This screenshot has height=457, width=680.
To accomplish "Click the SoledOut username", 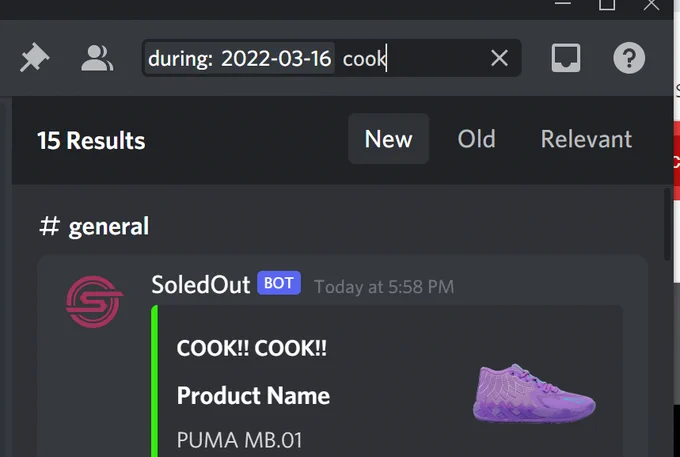I will (200, 285).
